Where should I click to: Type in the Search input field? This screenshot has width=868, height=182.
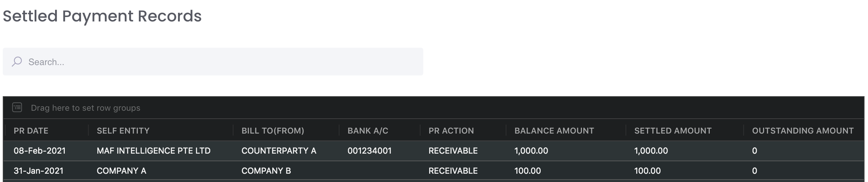222,62
